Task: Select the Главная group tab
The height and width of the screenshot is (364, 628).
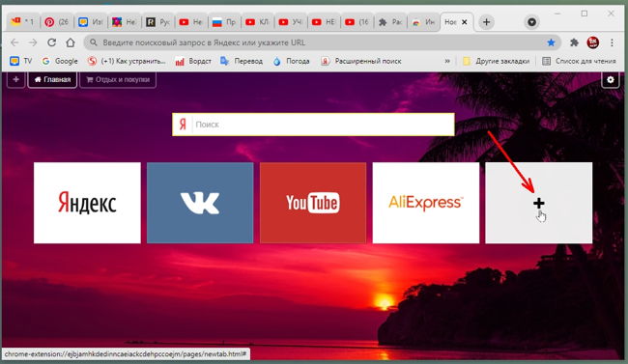Action: [52, 80]
